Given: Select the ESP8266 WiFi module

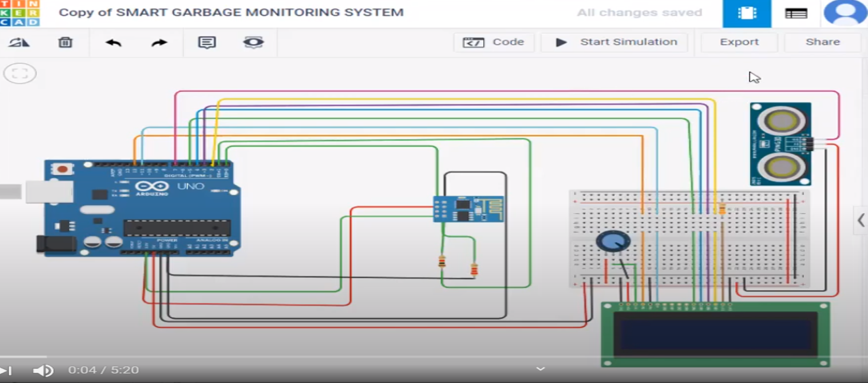Looking at the screenshot, I should pos(468,209).
